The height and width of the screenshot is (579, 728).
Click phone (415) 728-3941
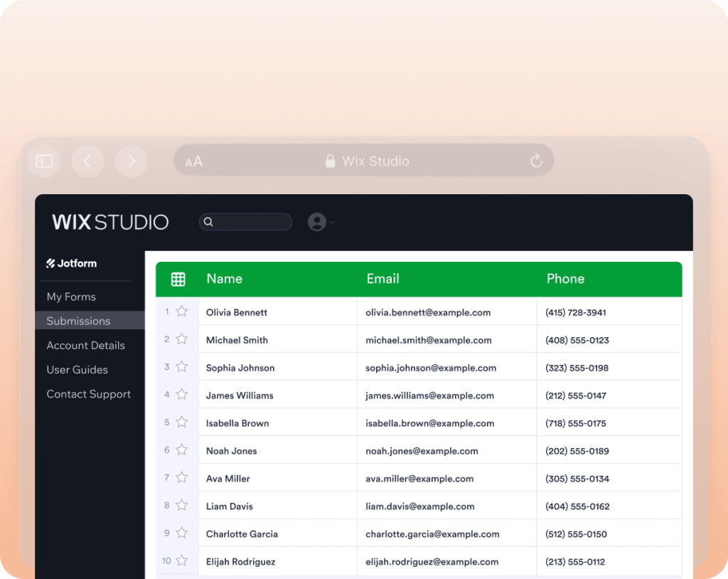(x=576, y=312)
